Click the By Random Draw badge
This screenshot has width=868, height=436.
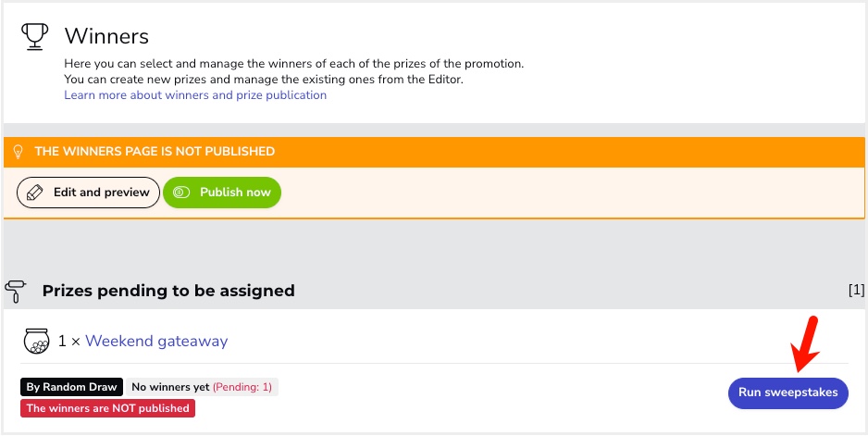point(71,387)
